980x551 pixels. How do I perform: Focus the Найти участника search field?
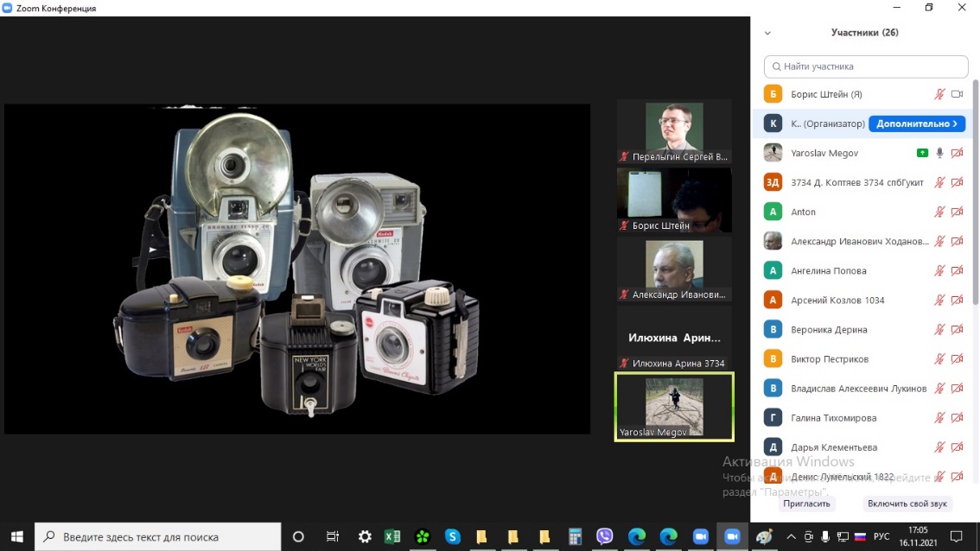click(866, 66)
